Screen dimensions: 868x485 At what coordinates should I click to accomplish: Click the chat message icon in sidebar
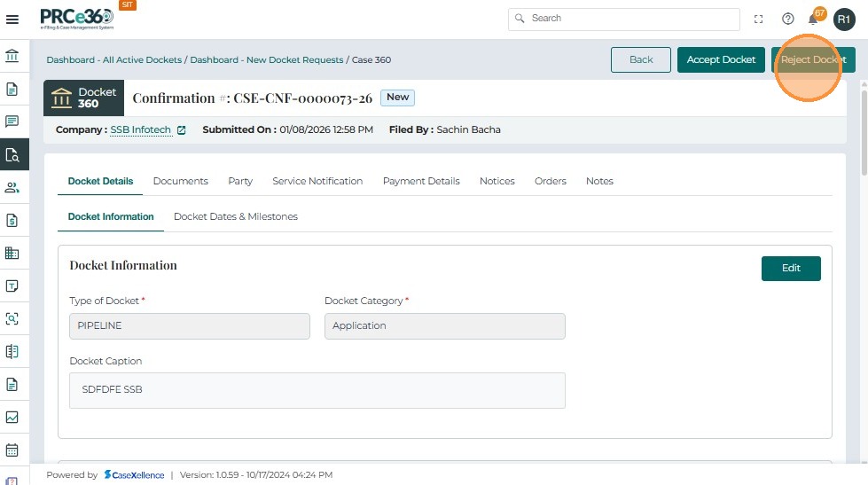click(x=12, y=121)
